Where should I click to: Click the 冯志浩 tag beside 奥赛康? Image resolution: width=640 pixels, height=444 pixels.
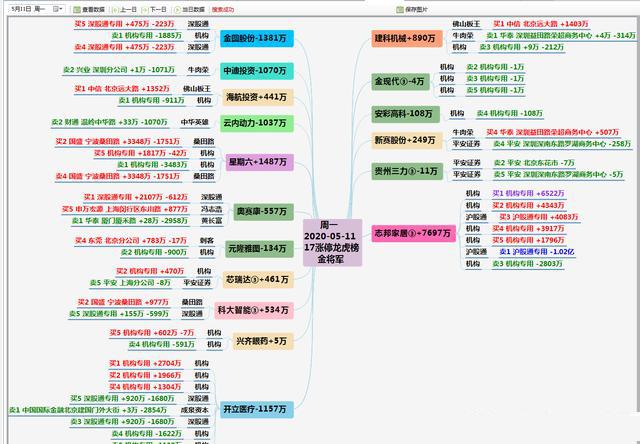[211, 209]
